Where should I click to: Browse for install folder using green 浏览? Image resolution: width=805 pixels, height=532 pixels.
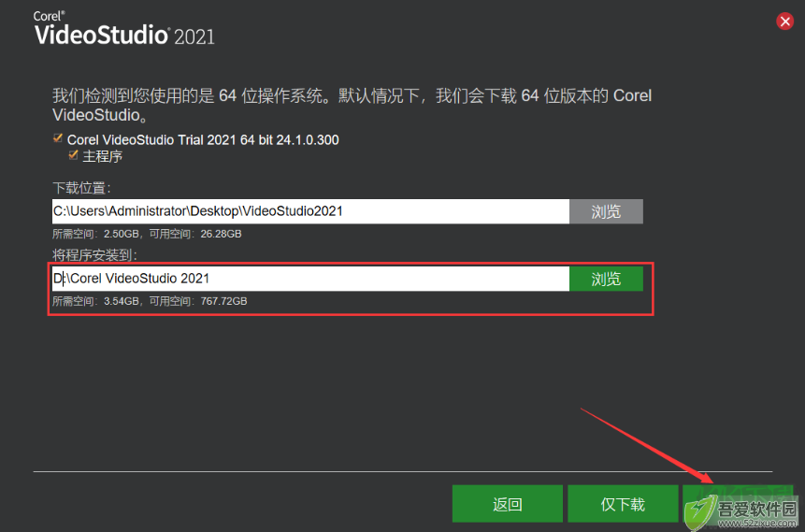point(606,279)
